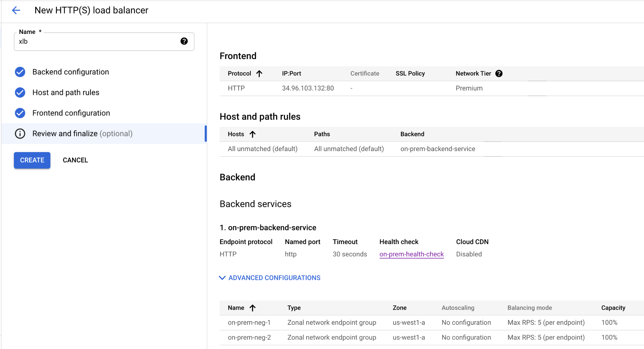The width and height of the screenshot is (644, 349).
Task: Click the load balancer Name input field
Action: click(x=97, y=41)
